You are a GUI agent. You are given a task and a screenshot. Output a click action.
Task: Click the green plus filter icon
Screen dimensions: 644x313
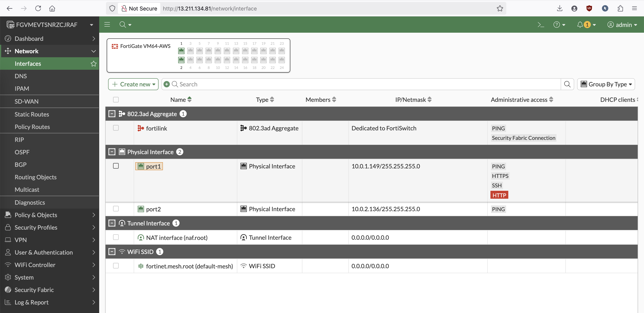(167, 84)
